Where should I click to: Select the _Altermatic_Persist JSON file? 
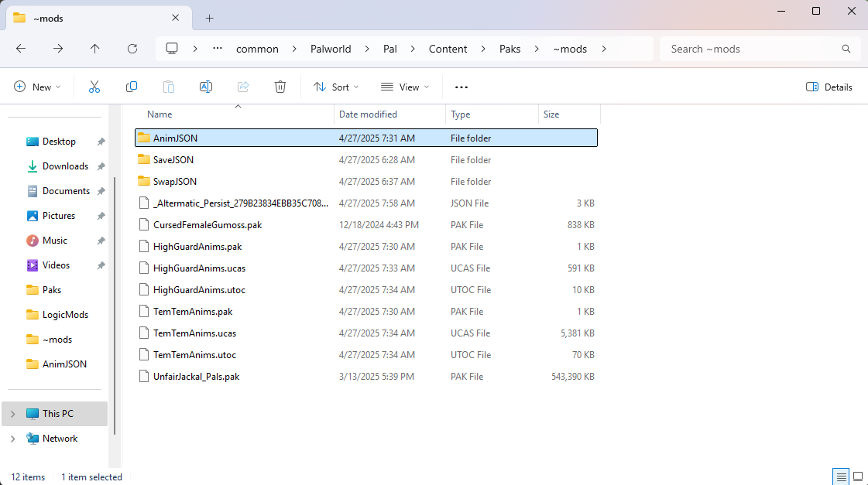pos(366,203)
